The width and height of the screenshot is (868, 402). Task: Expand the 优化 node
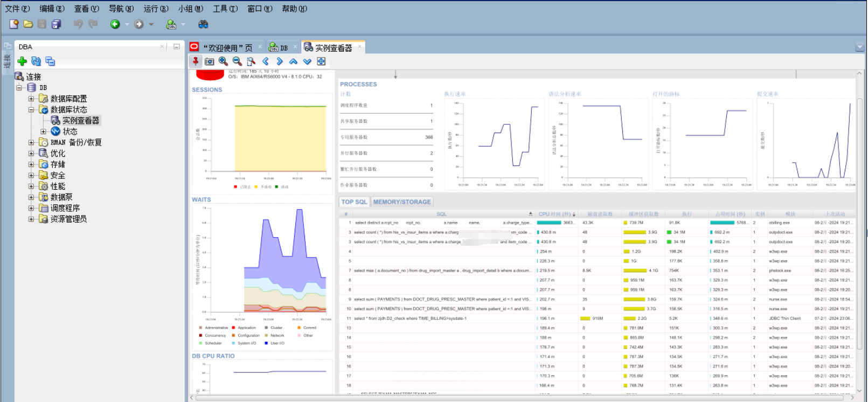click(31, 153)
